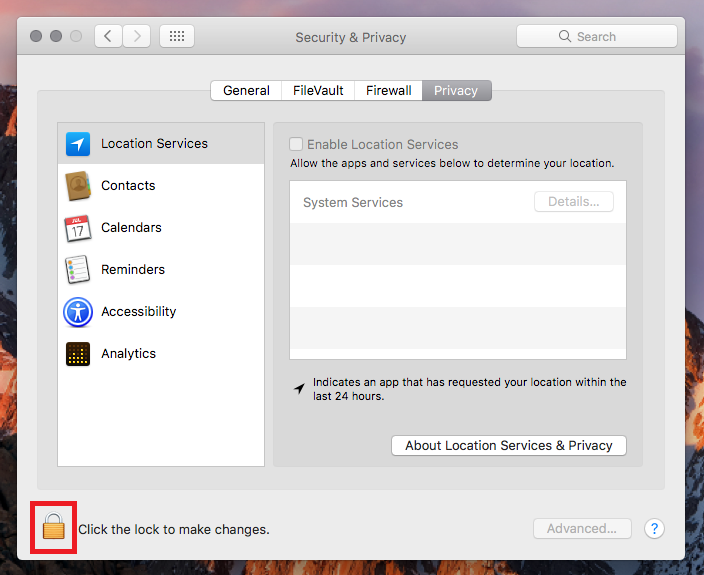The image size is (704, 575).
Task: Go forward using the right chevron
Action: click(x=137, y=37)
